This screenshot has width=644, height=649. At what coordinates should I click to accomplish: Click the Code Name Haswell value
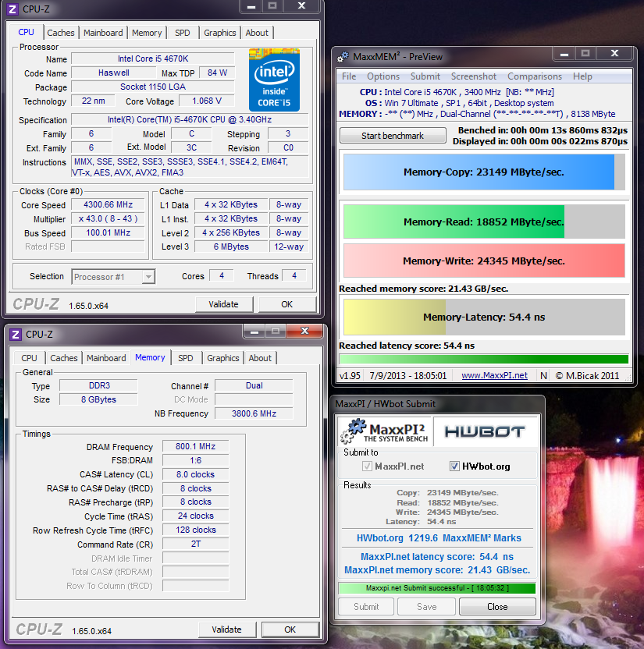(x=114, y=73)
